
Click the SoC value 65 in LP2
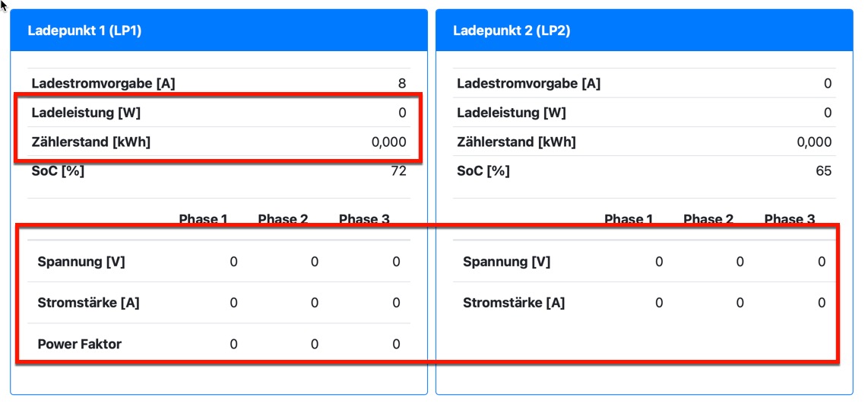coord(824,170)
